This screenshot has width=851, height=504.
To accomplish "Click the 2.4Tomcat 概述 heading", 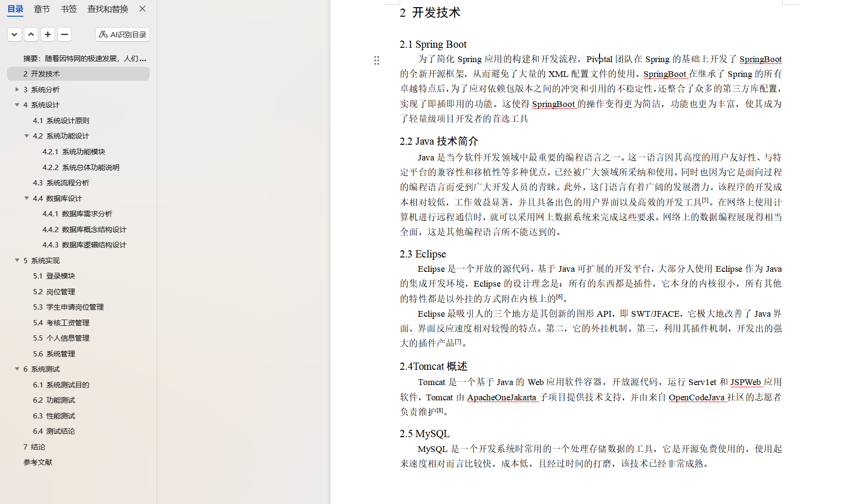I will pos(433,366).
